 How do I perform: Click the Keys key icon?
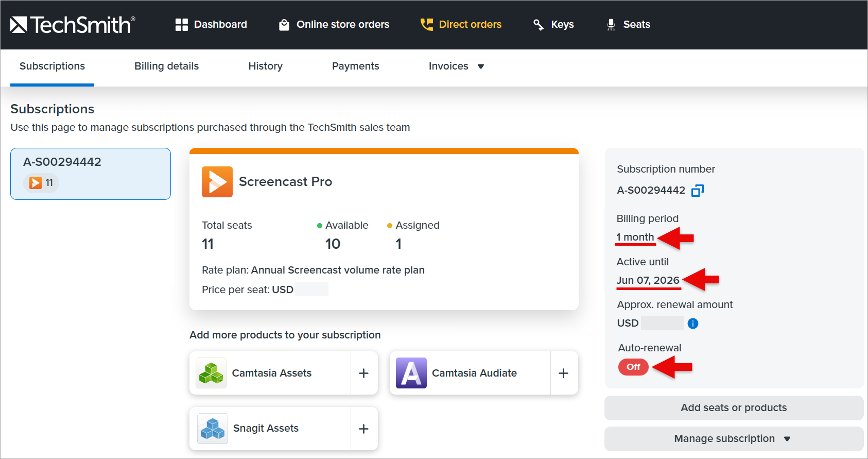click(x=539, y=25)
